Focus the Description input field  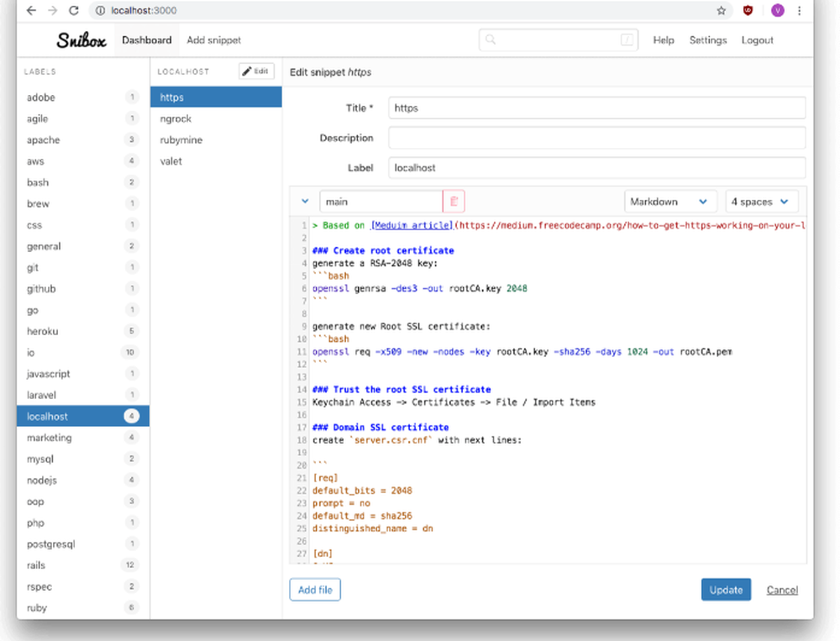(596, 138)
